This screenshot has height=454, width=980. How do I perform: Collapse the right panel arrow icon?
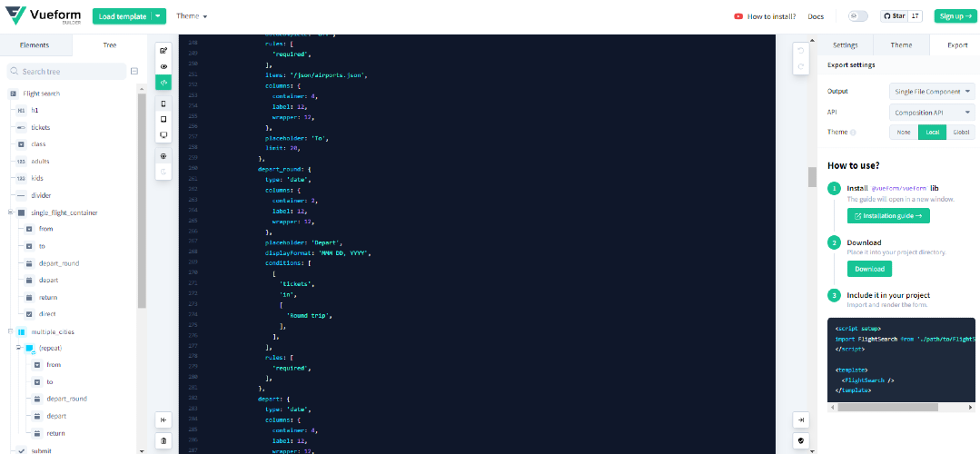coord(801,419)
